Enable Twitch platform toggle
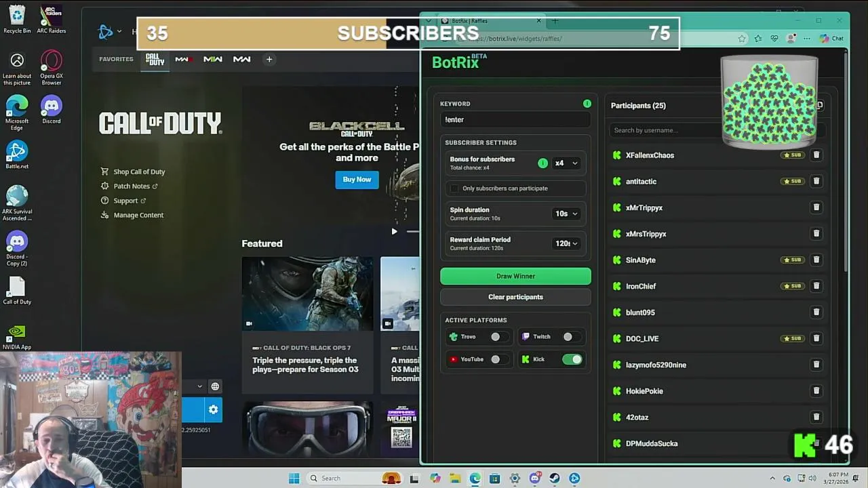868x488 pixels. click(x=572, y=337)
